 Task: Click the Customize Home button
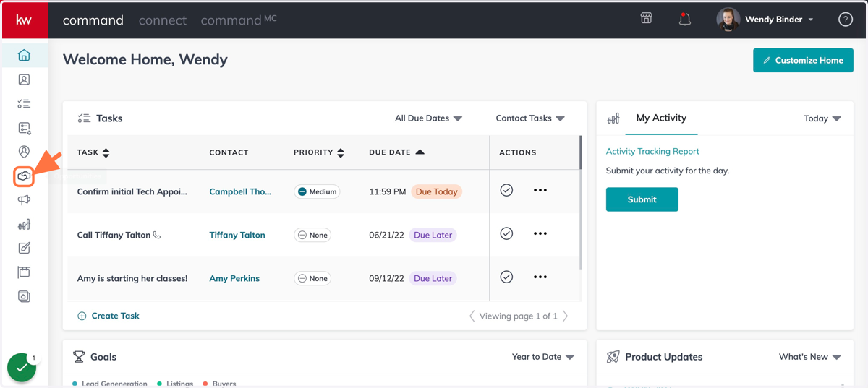[x=803, y=60]
